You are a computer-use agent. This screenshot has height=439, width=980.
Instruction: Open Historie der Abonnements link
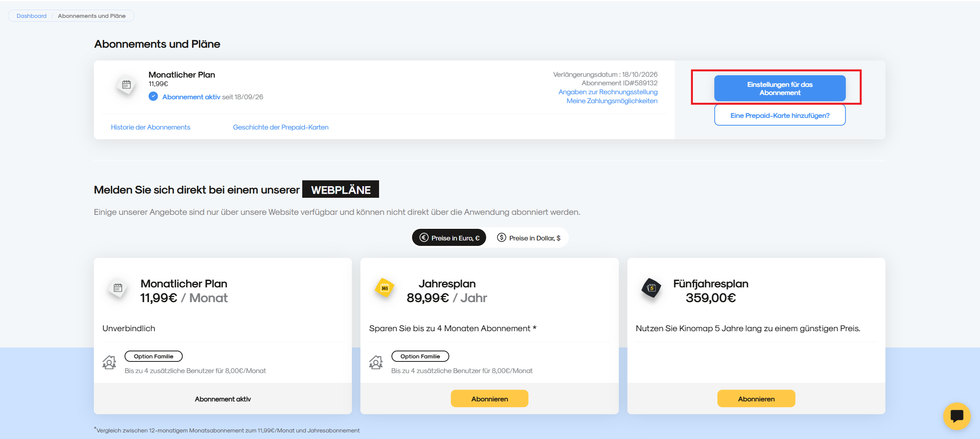click(x=151, y=127)
